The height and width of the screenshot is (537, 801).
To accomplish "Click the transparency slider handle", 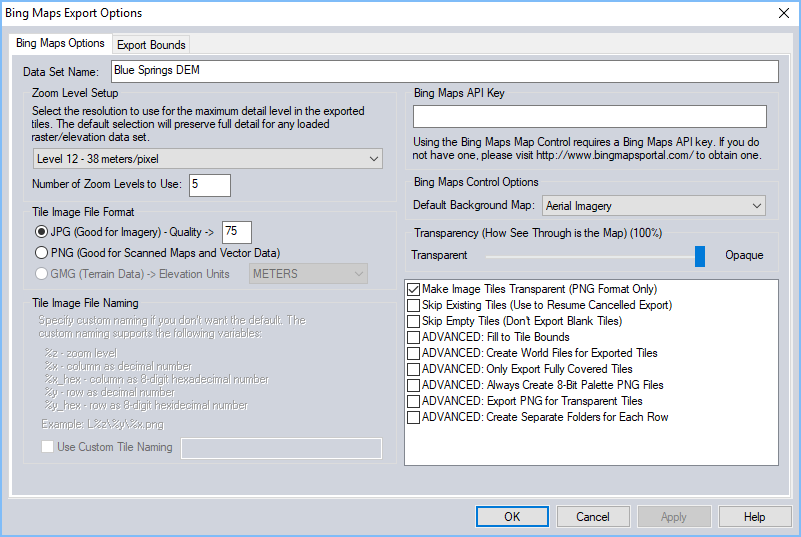I will pyautogui.click(x=700, y=256).
